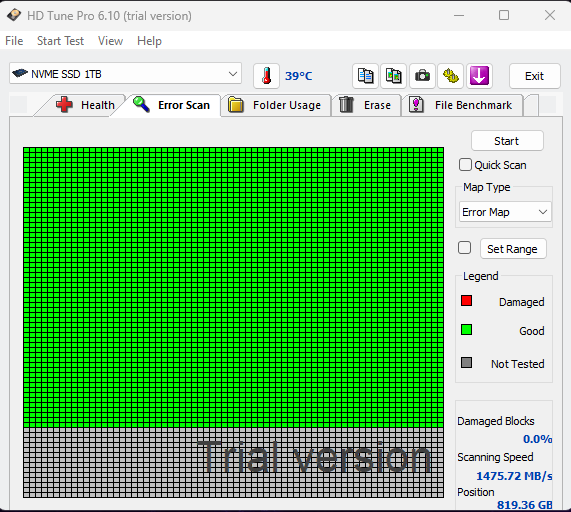This screenshot has height=512, width=571.
Task: Go to the Erase tab
Action: click(x=366, y=105)
